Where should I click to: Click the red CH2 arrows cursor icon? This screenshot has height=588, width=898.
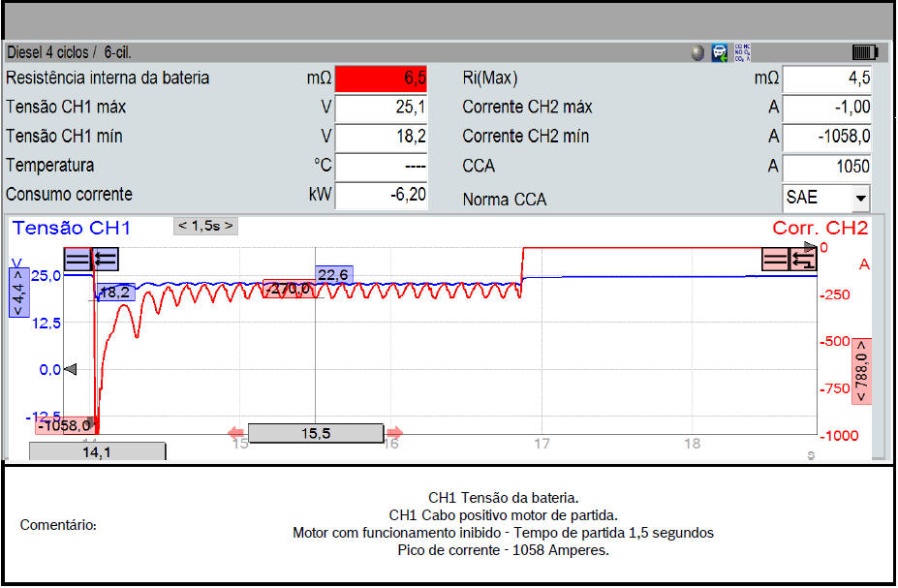(803, 259)
